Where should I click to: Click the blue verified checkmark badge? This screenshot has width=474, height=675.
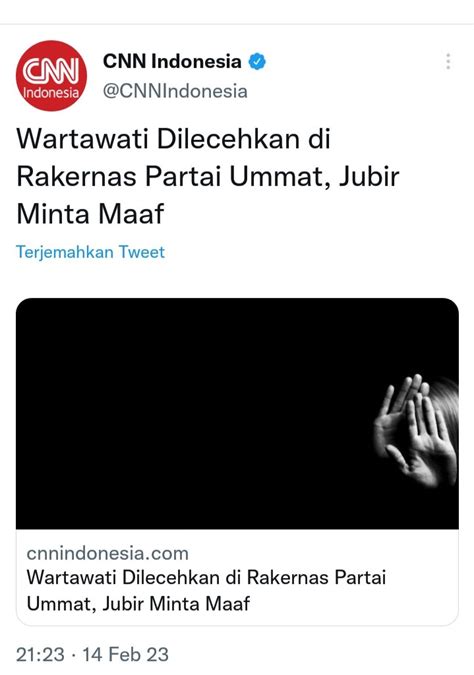[257, 62]
